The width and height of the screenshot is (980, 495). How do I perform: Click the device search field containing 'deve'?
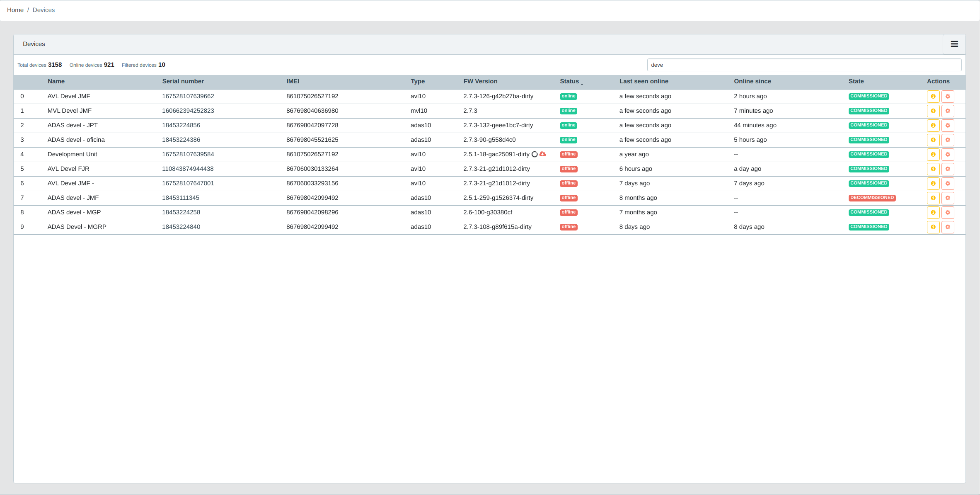pos(803,65)
